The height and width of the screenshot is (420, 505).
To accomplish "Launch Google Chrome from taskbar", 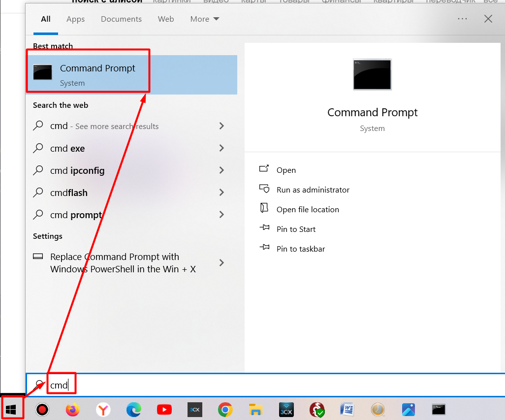I will point(225,409).
